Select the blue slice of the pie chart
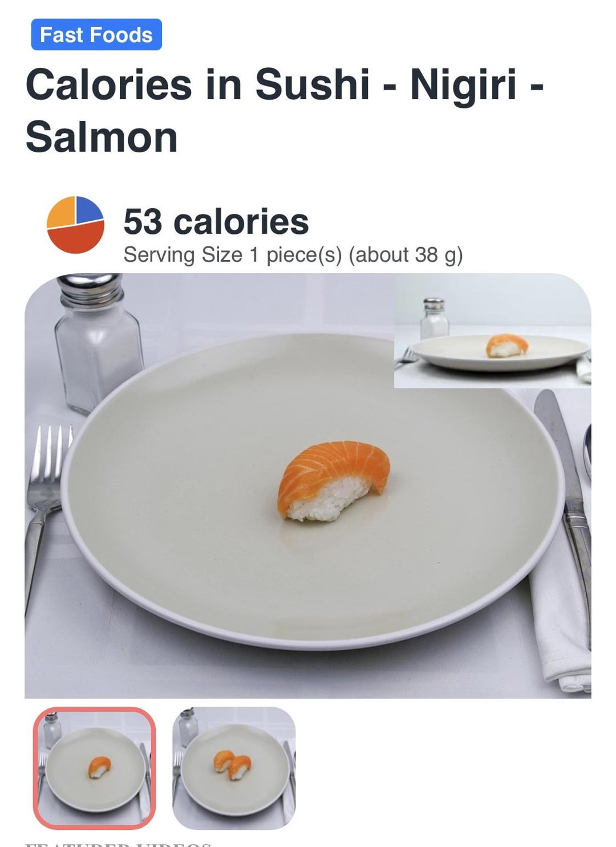The image size is (616, 847). pyautogui.click(x=88, y=209)
